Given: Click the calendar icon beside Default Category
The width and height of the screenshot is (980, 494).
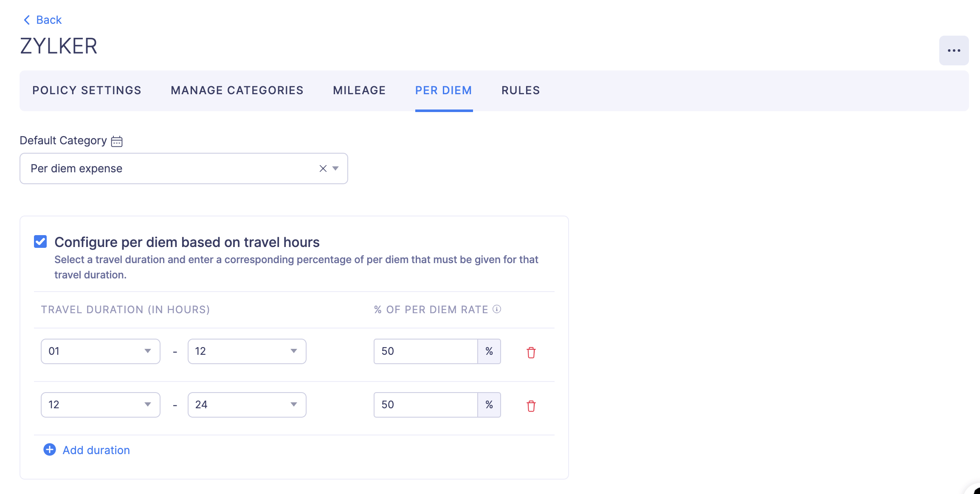Looking at the screenshot, I should click(x=117, y=141).
